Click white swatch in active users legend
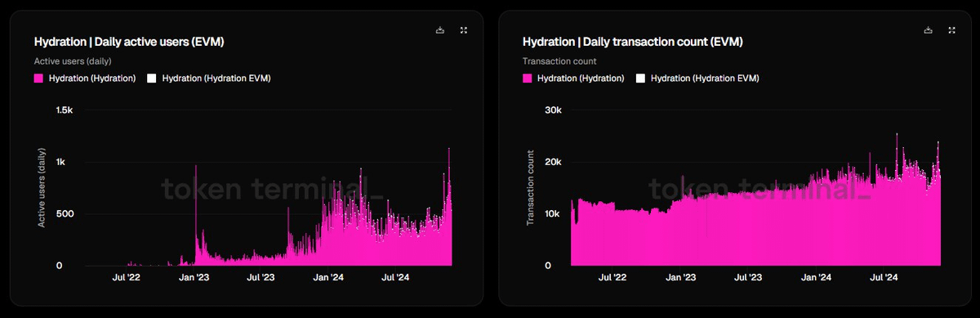 tap(152, 78)
